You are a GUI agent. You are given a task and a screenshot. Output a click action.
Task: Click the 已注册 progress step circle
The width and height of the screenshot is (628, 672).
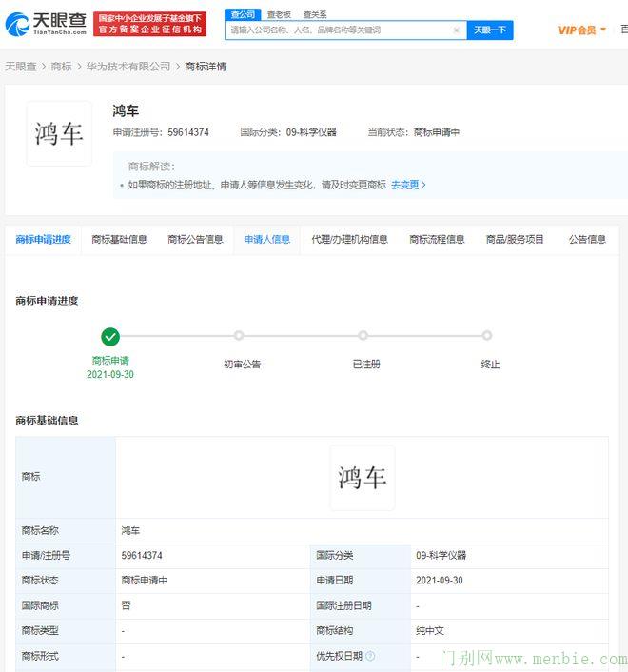[x=363, y=336]
